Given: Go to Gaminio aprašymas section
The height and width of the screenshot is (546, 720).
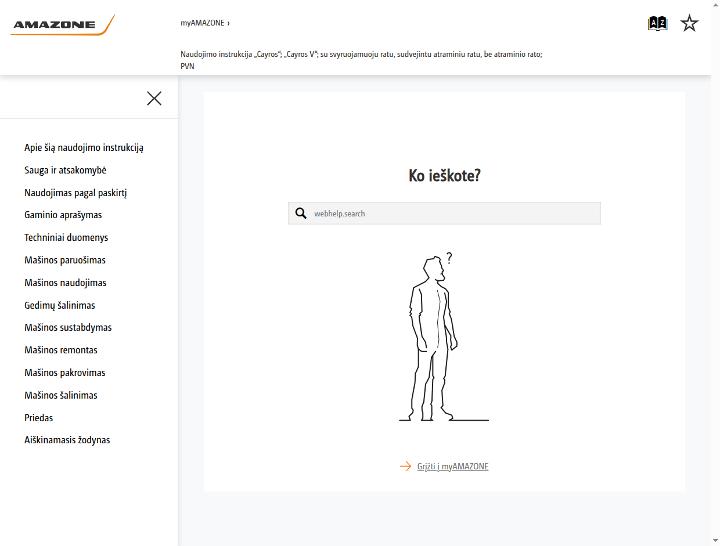Looking at the screenshot, I should click(63, 215).
